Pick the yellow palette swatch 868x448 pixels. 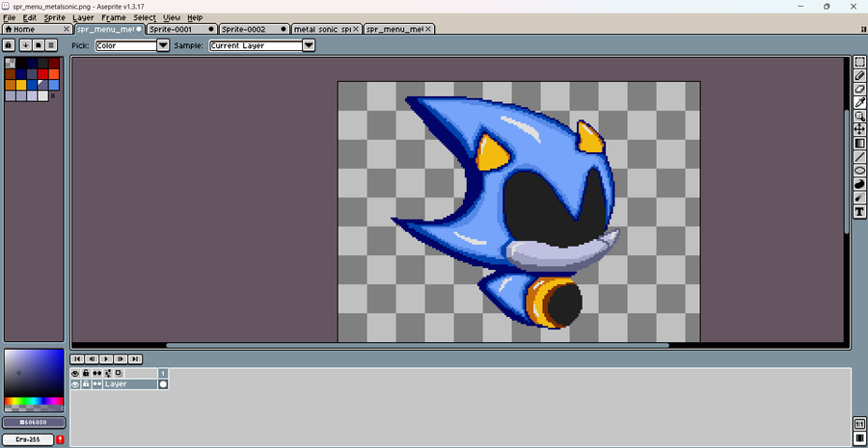pyautogui.click(x=21, y=85)
